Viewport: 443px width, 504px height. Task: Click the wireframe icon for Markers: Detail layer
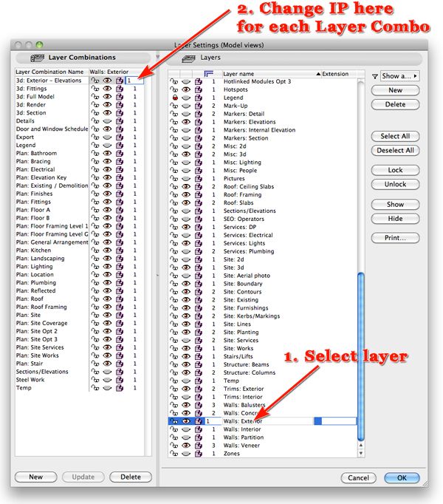coord(199,114)
